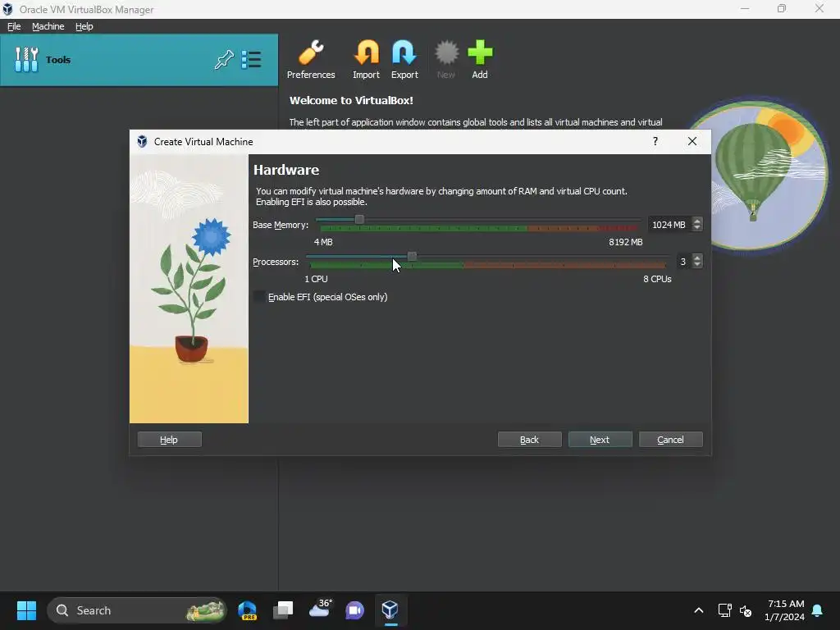Select the Tools entry in left panel
This screenshot has height=630, width=840.
(139, 59)
